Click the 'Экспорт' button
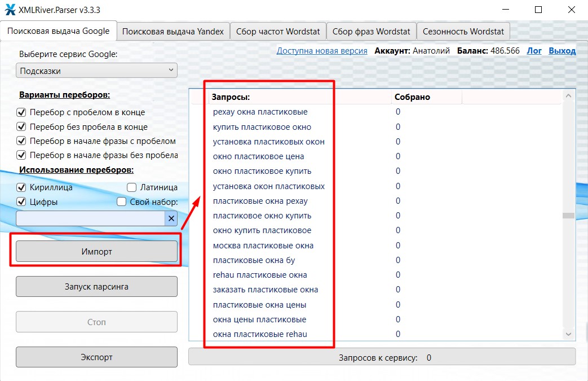 click(x=96, y=357)
